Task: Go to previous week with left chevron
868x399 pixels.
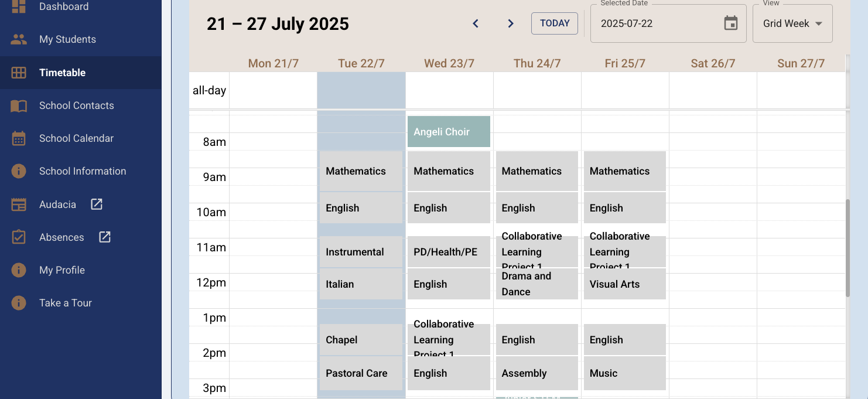Action: (x=476, y=23)
